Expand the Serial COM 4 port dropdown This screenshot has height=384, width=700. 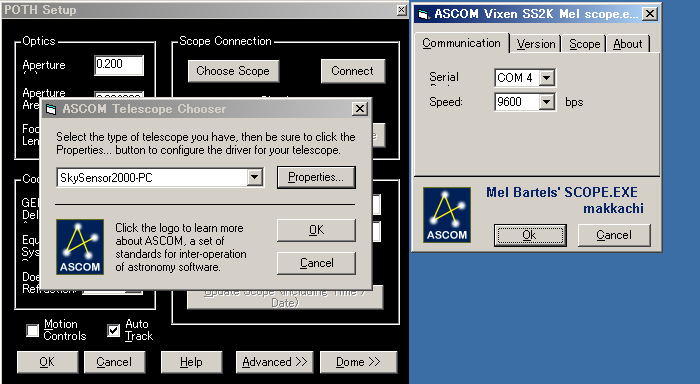tap(547, 78)
